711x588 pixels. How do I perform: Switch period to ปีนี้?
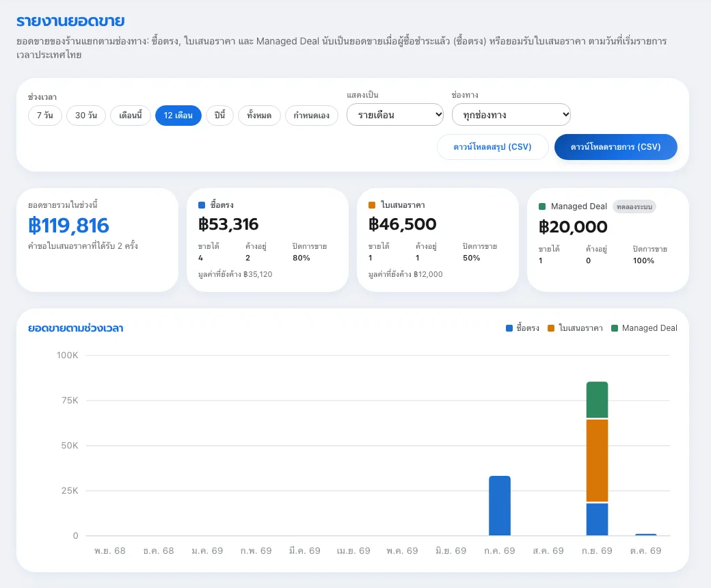(x=220, y=115)
